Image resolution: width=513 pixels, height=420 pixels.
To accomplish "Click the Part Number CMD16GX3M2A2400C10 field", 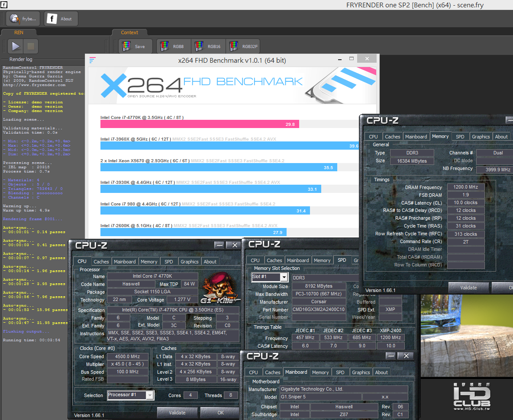I will (x=319, y=310).
